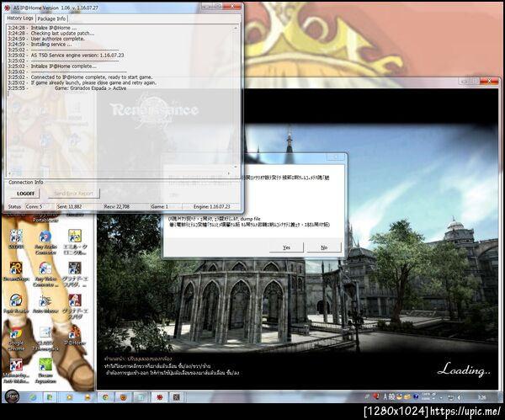Click the volume speaker tray icon
This screenshot has height=420, width=505.
click(x=460, y=397)
